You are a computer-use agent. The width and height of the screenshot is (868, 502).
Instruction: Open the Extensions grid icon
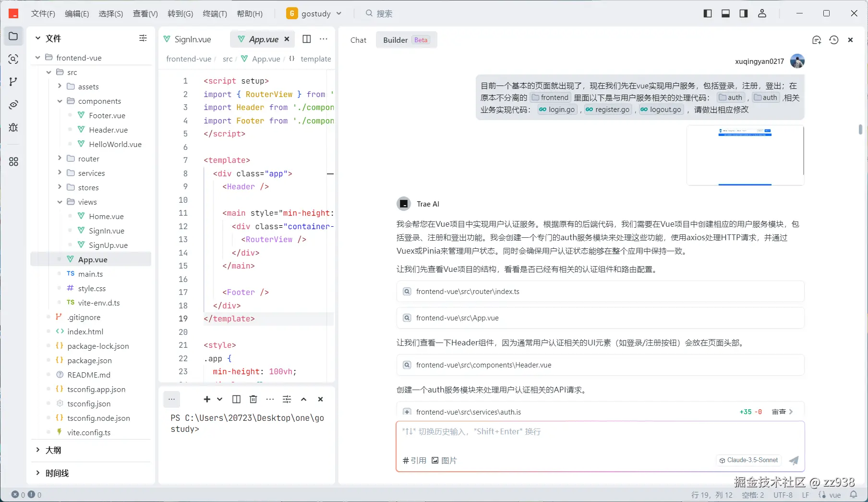tap(13, 162)
